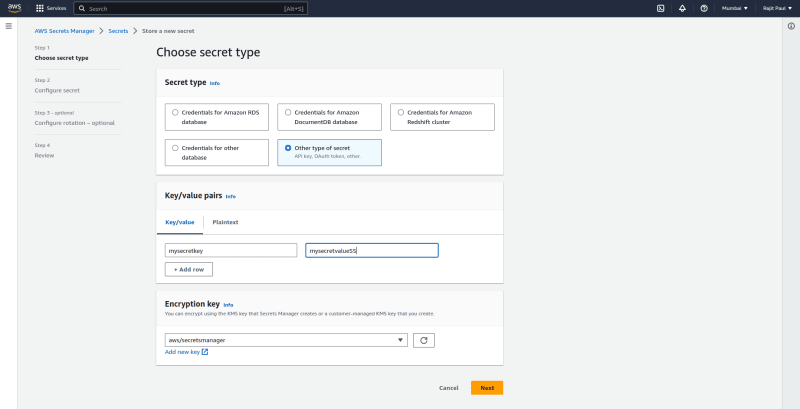Go to Secrets breadcrumb link
Image resolution: width=800 pixels, height=409 pixels.
(118, 31)
